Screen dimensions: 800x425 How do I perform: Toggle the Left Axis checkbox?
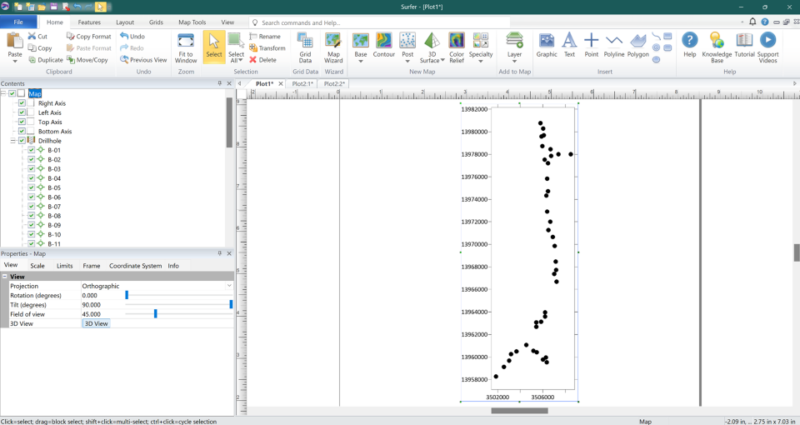click(x=22, y=112)
